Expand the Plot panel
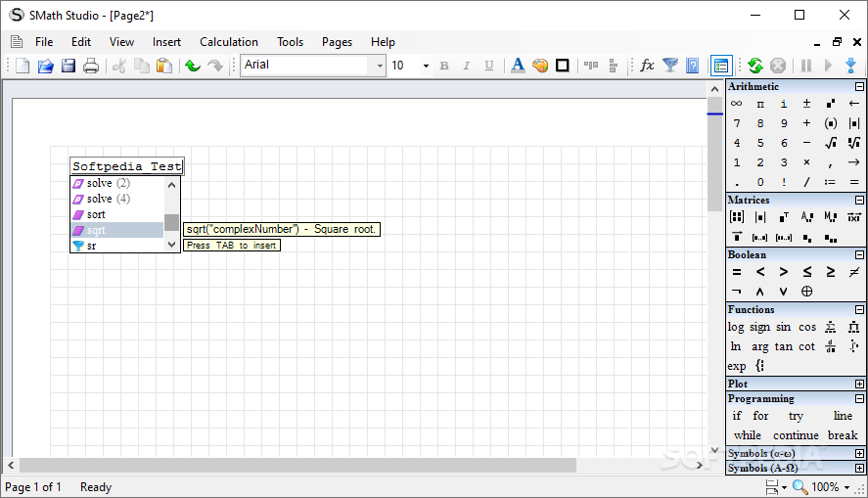Viewport: 868px width, 498px height. (x=859, y=384)
